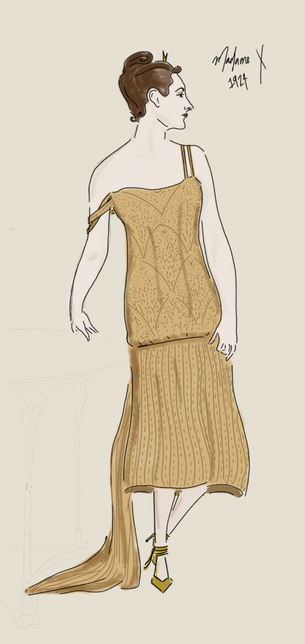Click the handwritten 'Madame X' signature
This screenshot has width=305, height=644.
point(240,64)
